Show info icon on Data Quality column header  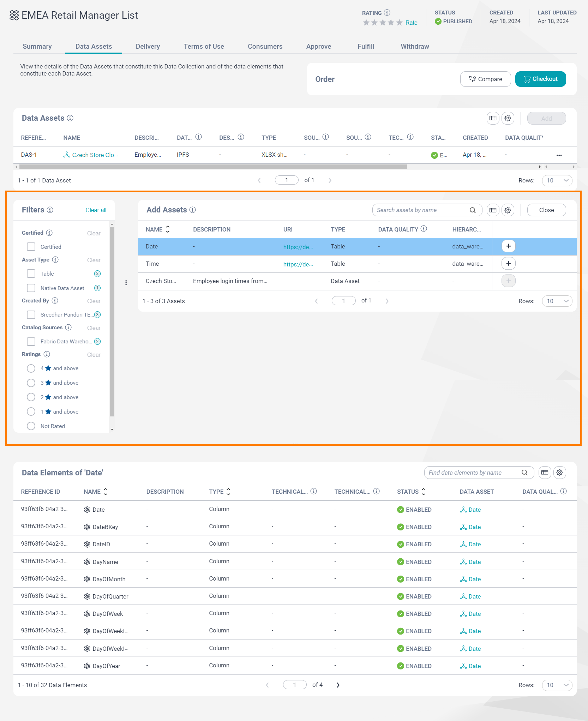[424, 229]
